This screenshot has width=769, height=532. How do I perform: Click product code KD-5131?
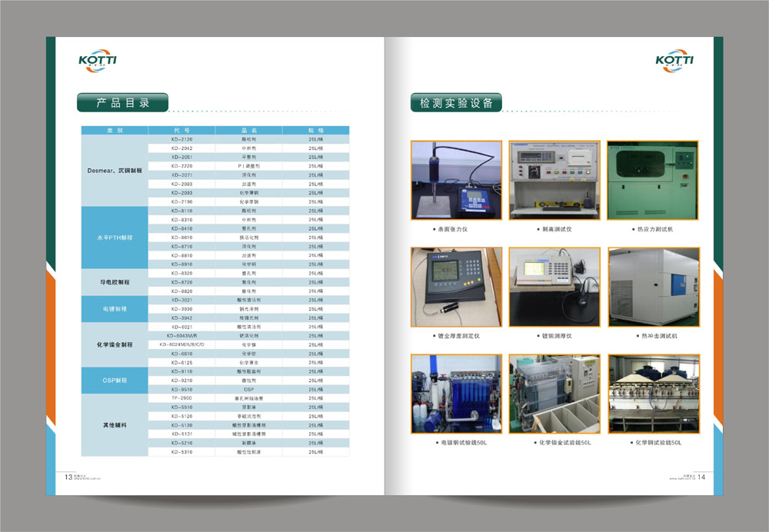[182, 434]
